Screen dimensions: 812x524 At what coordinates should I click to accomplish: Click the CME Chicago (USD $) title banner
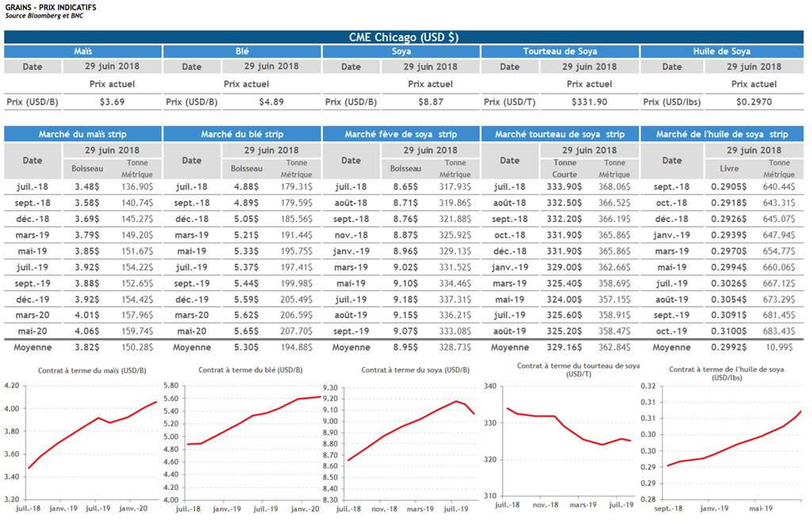404,37
